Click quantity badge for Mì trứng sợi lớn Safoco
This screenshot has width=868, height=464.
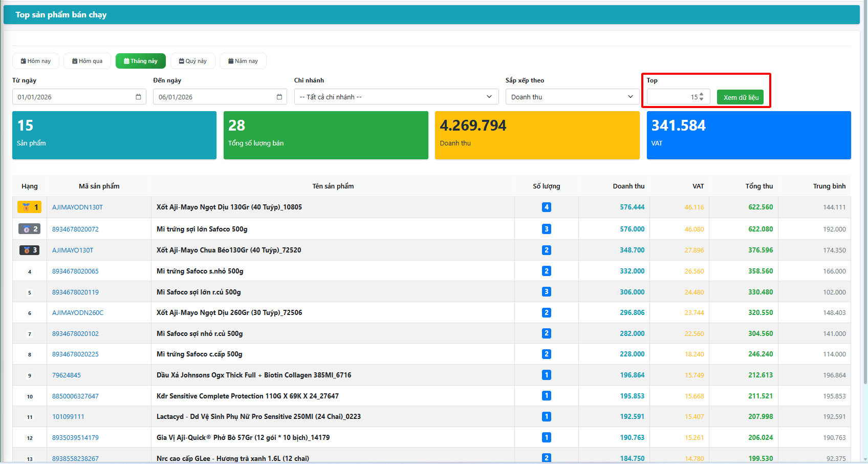point(546,229)
